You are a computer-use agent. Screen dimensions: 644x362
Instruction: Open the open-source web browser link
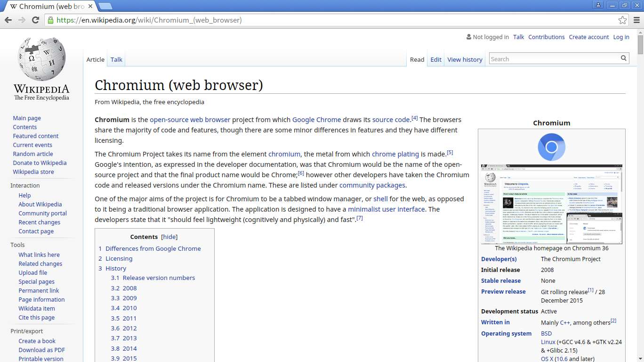pyautogui.click(x=190, y=120)
